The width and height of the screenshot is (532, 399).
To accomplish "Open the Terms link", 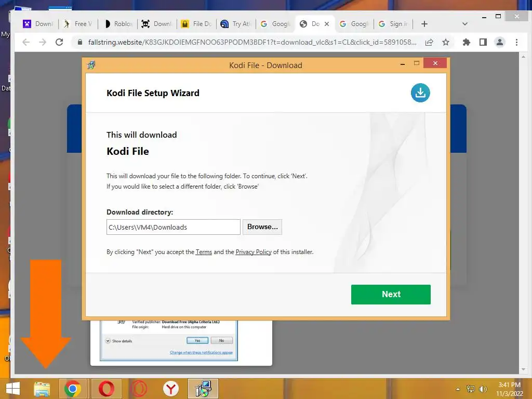I will 204,252.
